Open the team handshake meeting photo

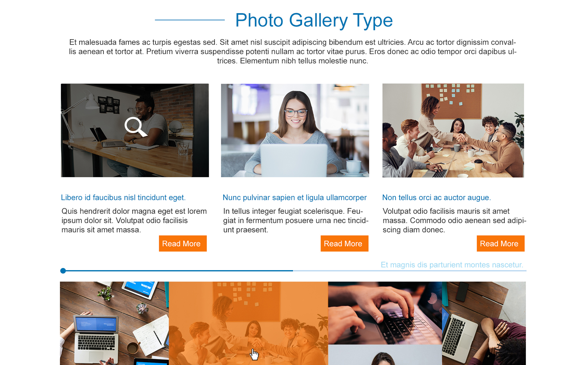(x=453, y=130)
